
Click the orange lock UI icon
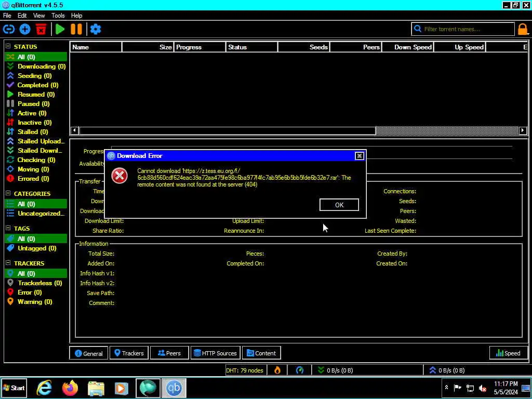click(523, 29)
